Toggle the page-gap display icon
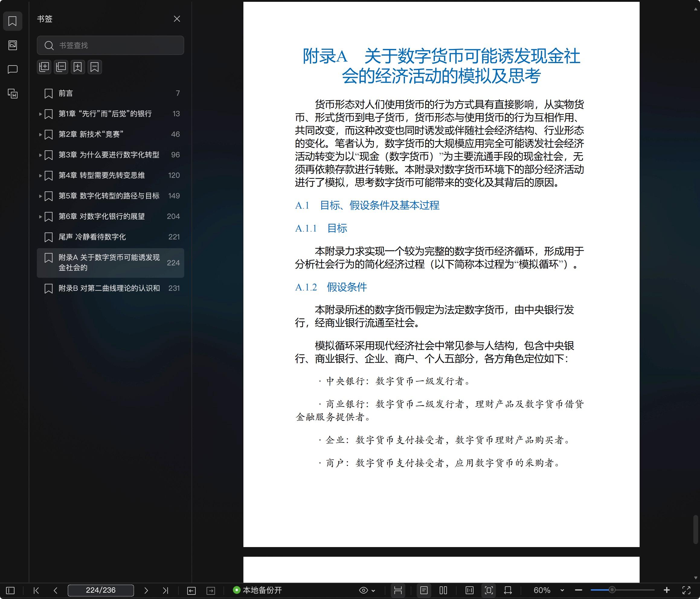Viewport: 700px width, 599px height. pos(398,590)
